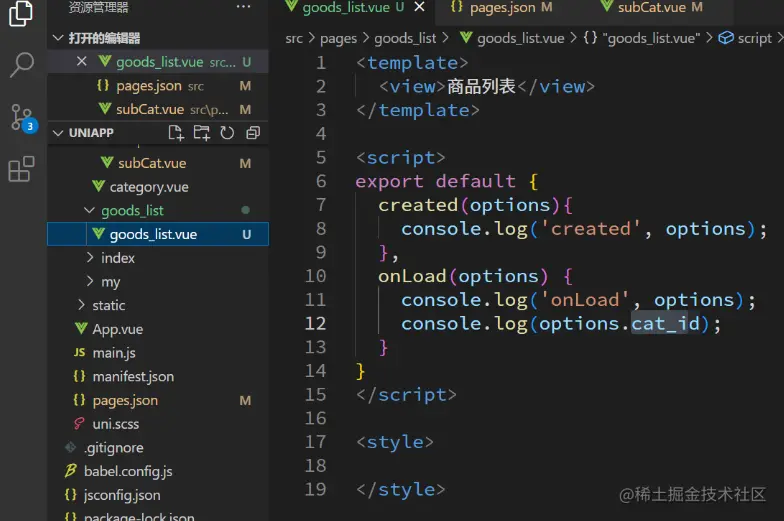Open Source Control view with 3 changes
784x521 pixels.
click(22, 118)
